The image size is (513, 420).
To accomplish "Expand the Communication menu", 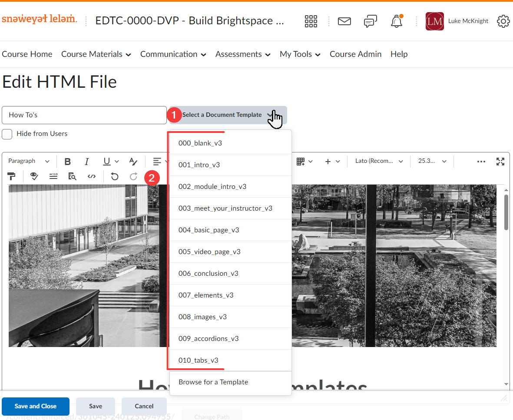I will 173,54.
